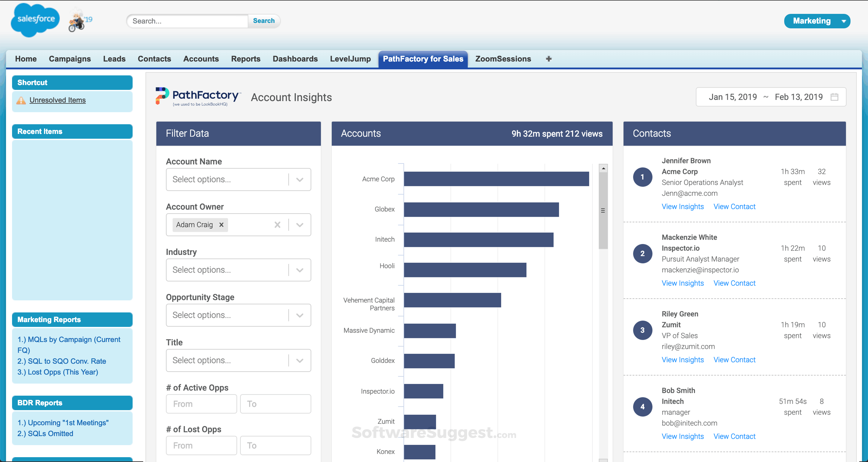
Task: Expand the Title select options
Action: (299, 360)
